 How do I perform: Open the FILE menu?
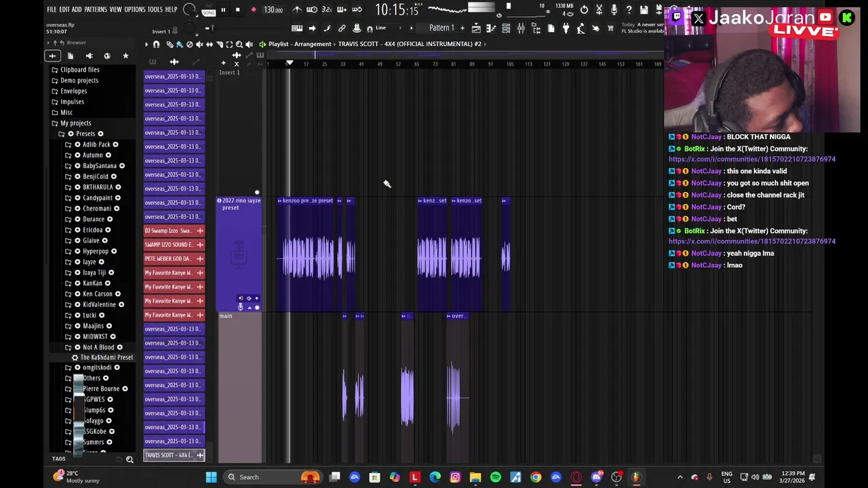click(x=52, y=9)
